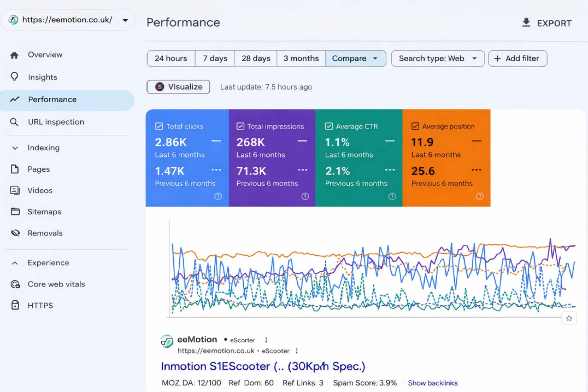Toggle the Average position checkbox

tap(415, 126)
